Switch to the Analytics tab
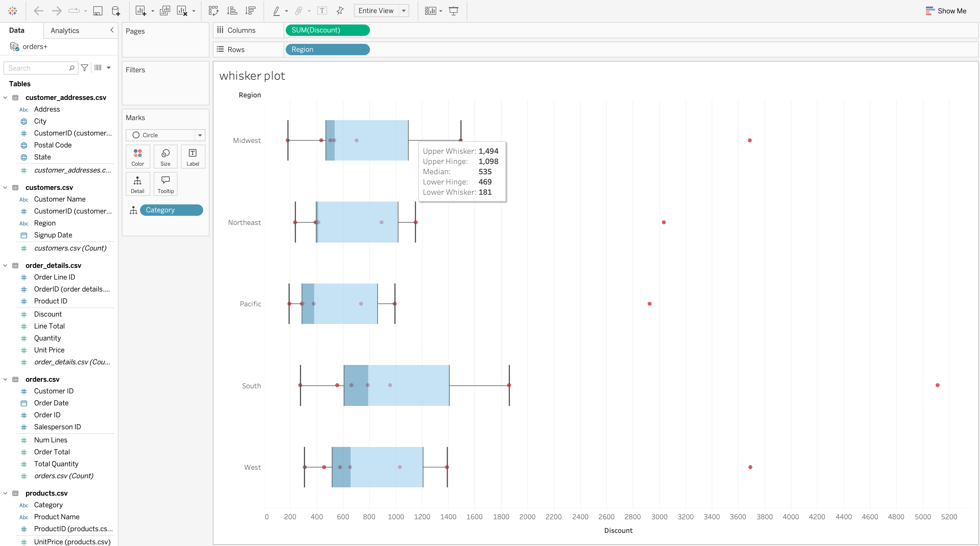 click(x=65, y=30)
